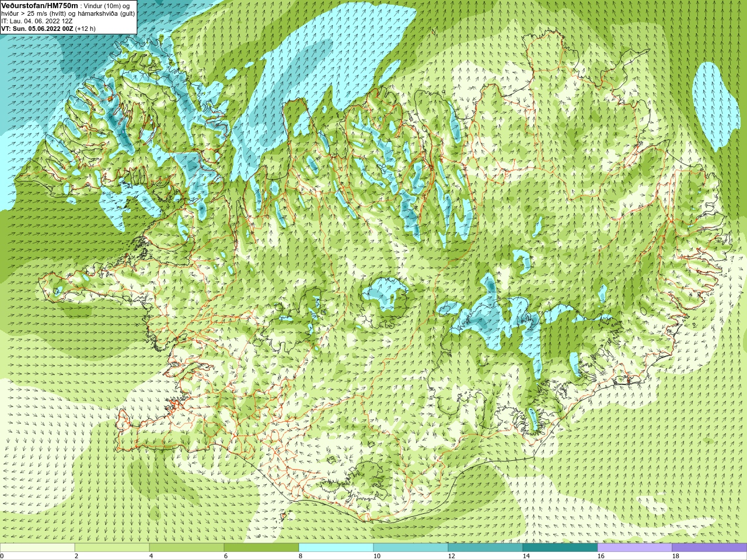Click the teal 12–14 m/s legend swatch

(x=486, y=548)
